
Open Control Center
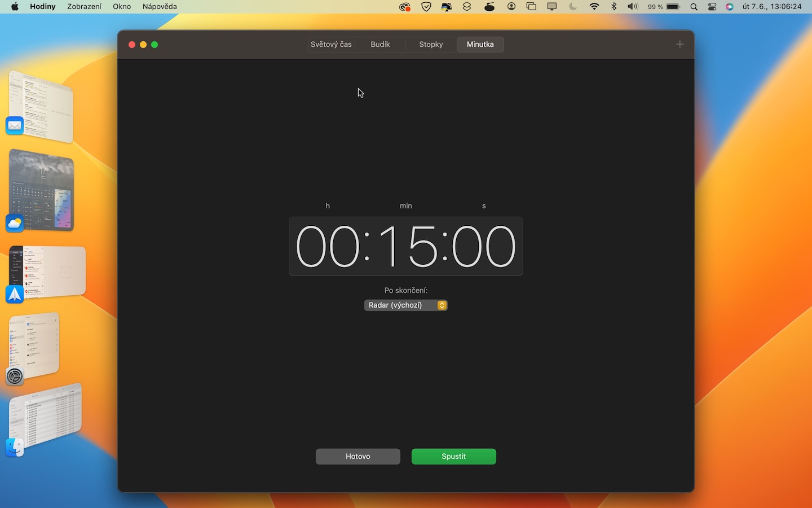click(x=712, y=7)
